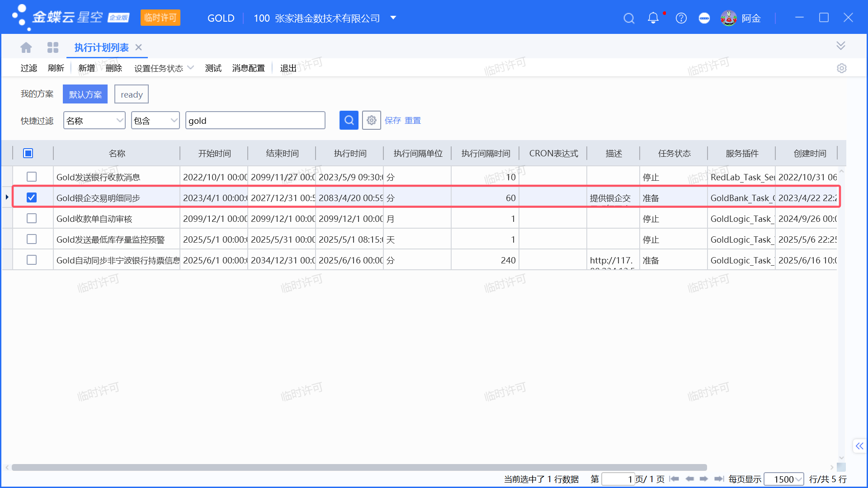868x488 pixels.
Task: Click the 重置 link
Action: (413, 120)
